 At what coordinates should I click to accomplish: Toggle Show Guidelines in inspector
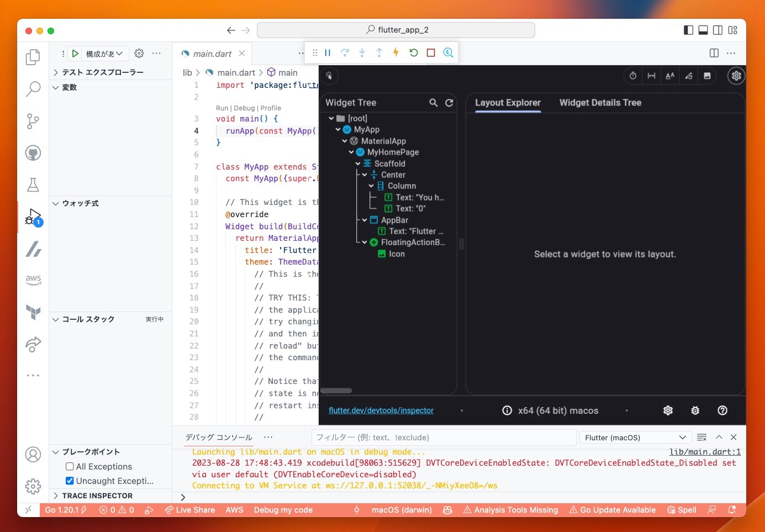[651, 76]
